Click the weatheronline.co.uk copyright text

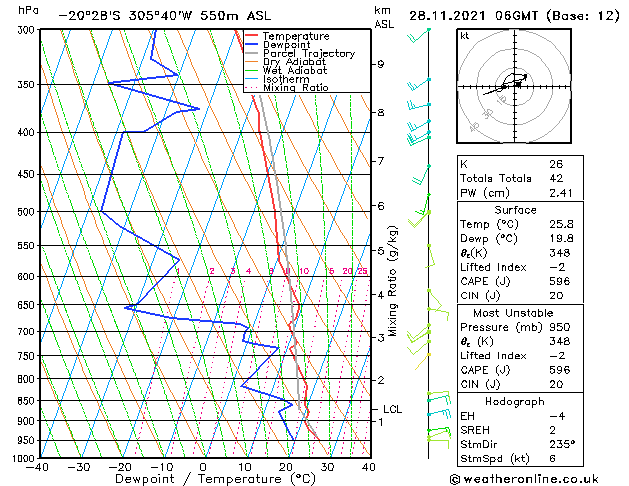tap(524, 479)
